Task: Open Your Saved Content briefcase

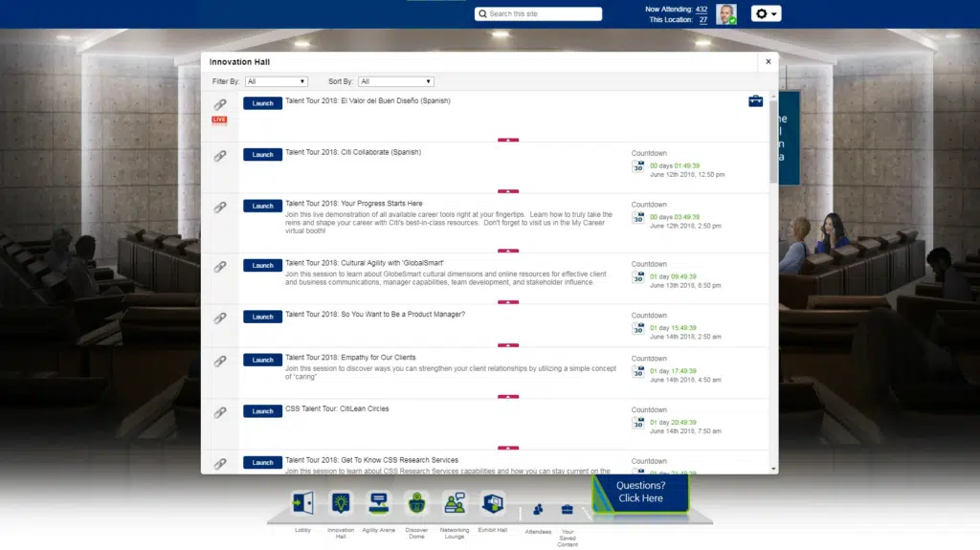Action: [x=567, y=510]
